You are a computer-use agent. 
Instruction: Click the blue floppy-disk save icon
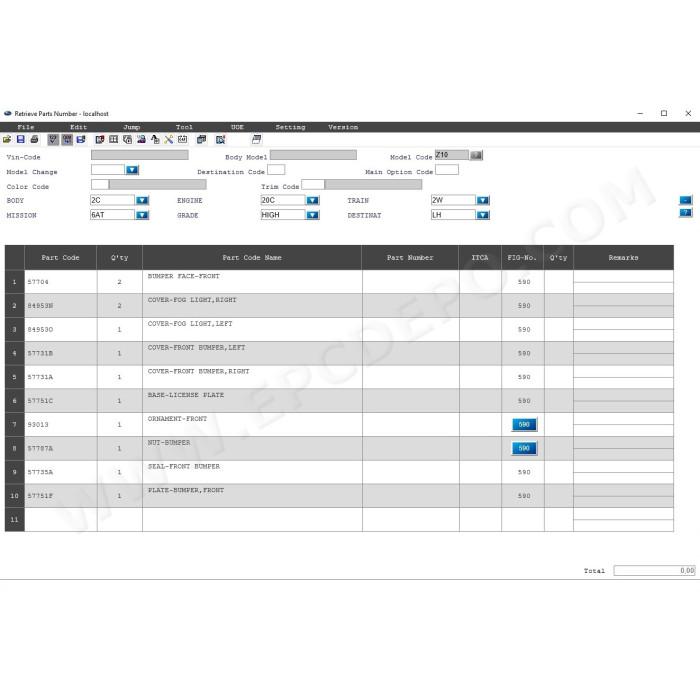(x=21, y=140)
